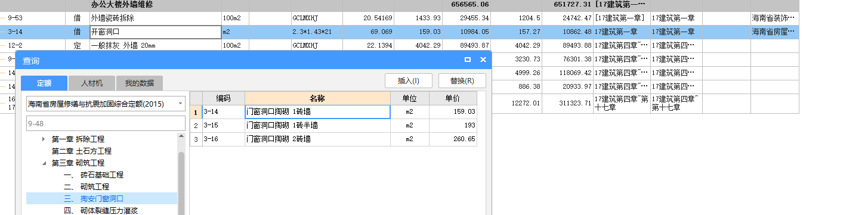
Task: Select 三、掏安门窗洞口 tree item
Action: (93, 199)
